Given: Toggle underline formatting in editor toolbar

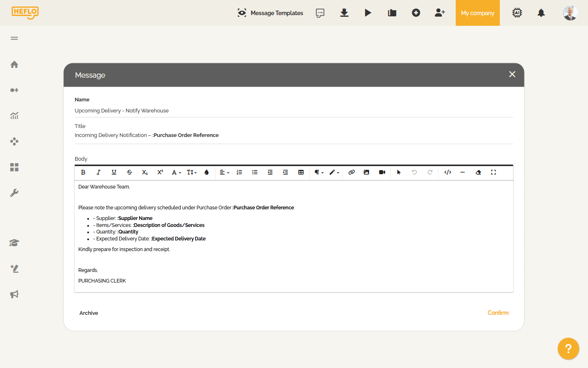Looking at the screenshot, I should point(114,173).
